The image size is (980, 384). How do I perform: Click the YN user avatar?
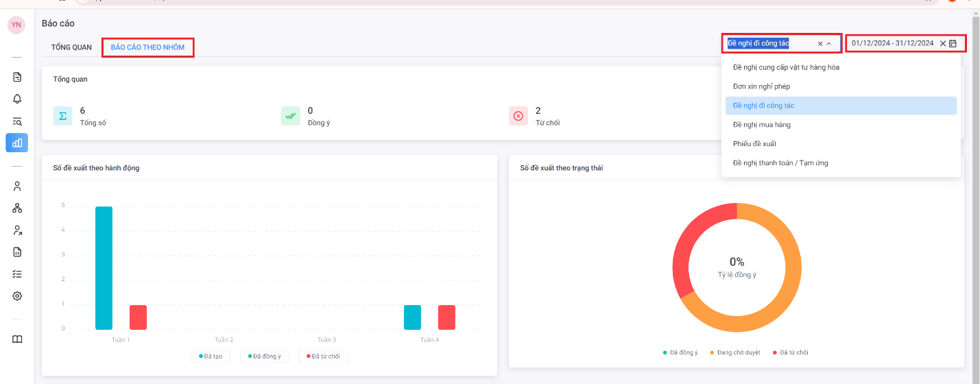tap(16, 25)
